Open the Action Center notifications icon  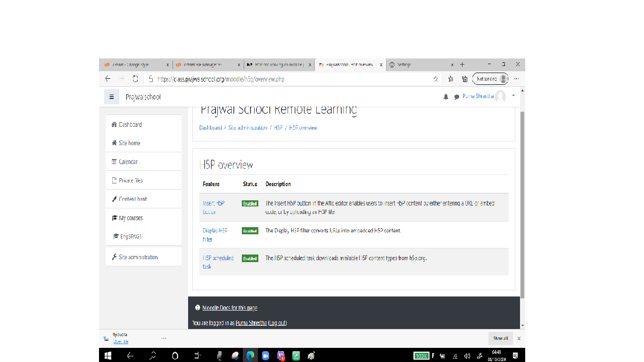pos(515,355)
